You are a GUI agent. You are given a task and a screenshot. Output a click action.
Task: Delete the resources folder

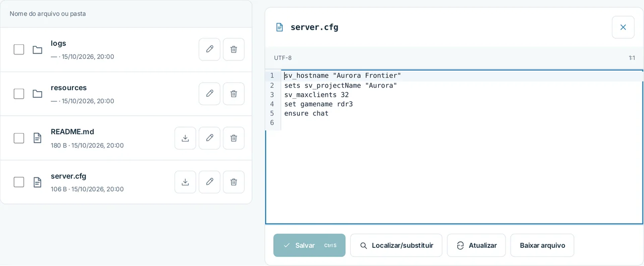coord(233,94)
